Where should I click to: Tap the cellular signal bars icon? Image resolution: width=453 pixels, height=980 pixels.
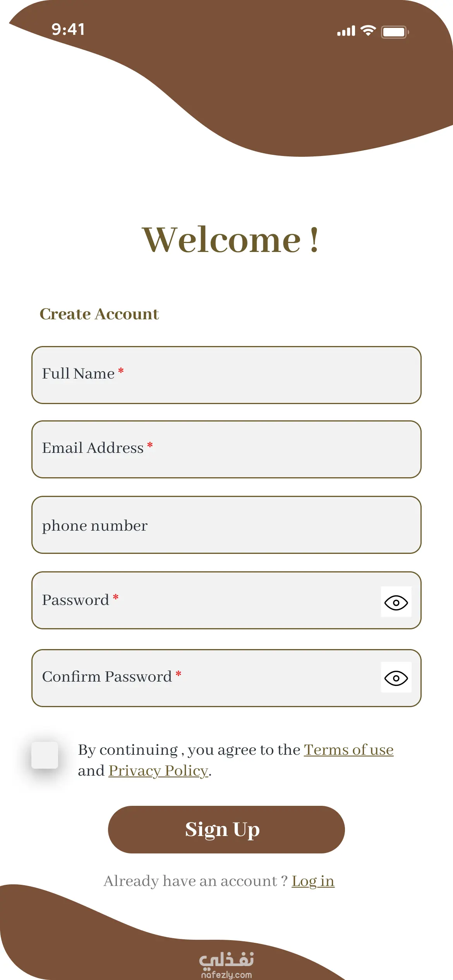pos(346,31)
